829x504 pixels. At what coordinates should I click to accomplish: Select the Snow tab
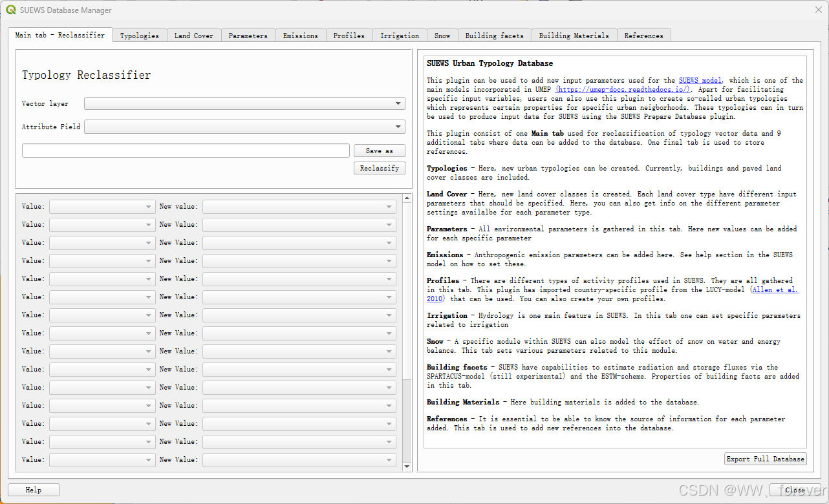click(442, 36)
